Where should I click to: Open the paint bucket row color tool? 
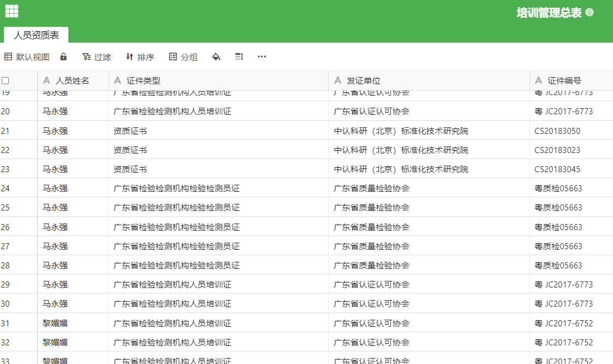pyautogui.click(x=216, y=57)
